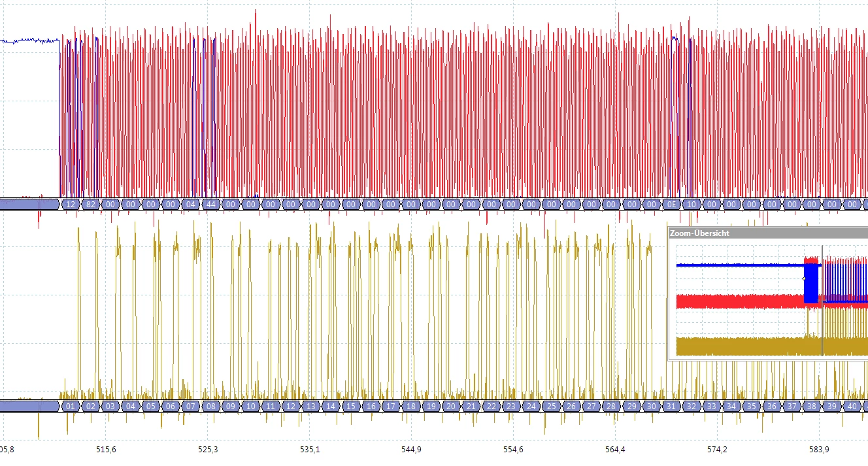Click decoded packet 04 in upper row
The height and width of the screenshot is (466, 868).
tap(190, 205)
